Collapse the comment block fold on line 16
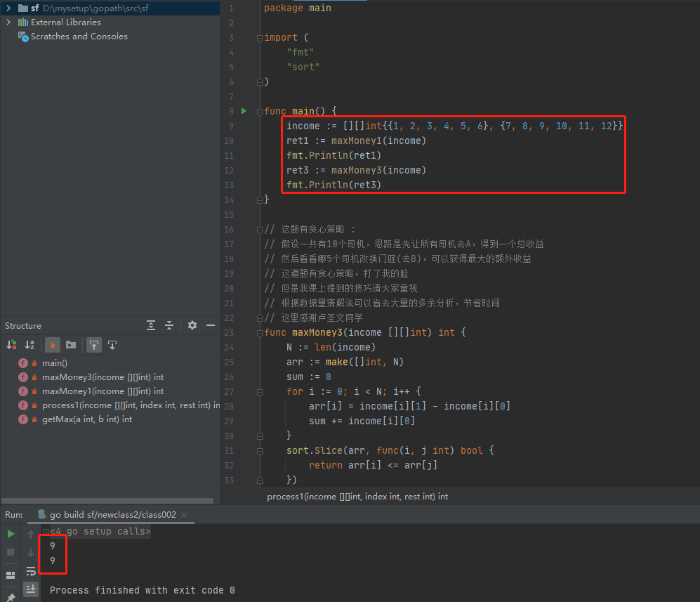Image resolution: width=700 pixels, height=602 pixels. [x=260, y=230]
